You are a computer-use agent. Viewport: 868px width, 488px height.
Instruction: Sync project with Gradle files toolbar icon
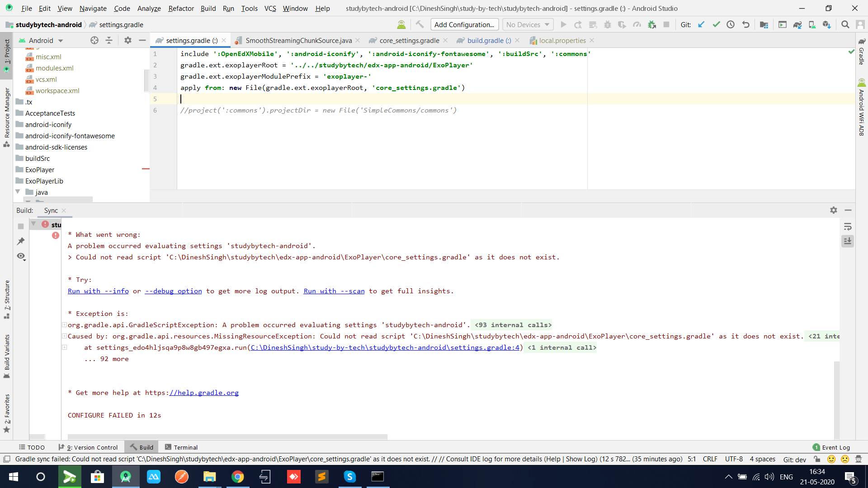[x=797, y=25]
